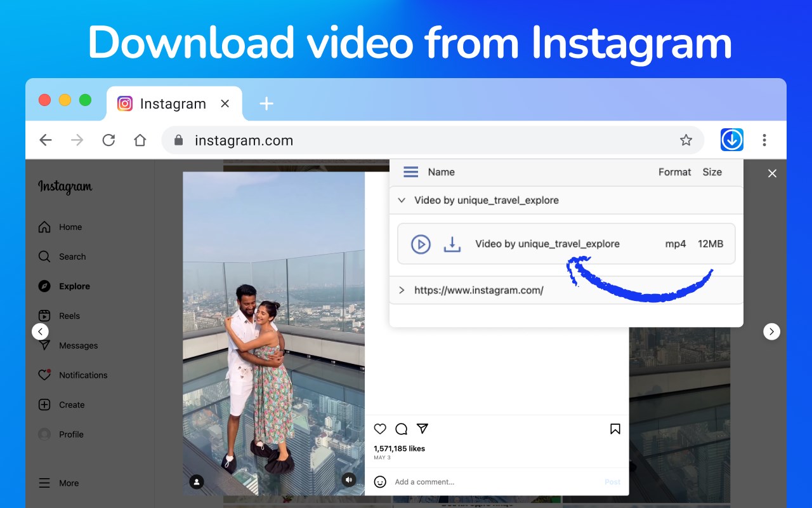Viewport: 812px width, 508px height.
Task: Click the Size column header
Action: pyautogui.click(x=712, y=172)
